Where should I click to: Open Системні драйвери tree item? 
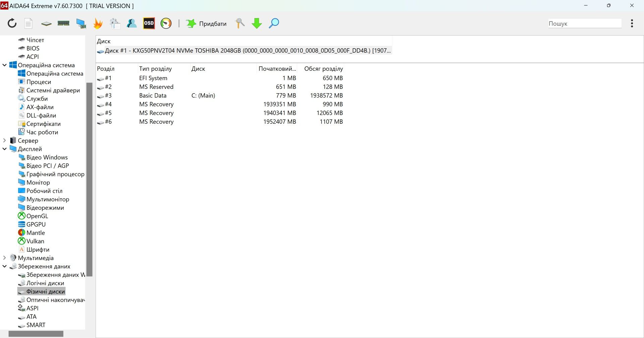coord(49,90)
